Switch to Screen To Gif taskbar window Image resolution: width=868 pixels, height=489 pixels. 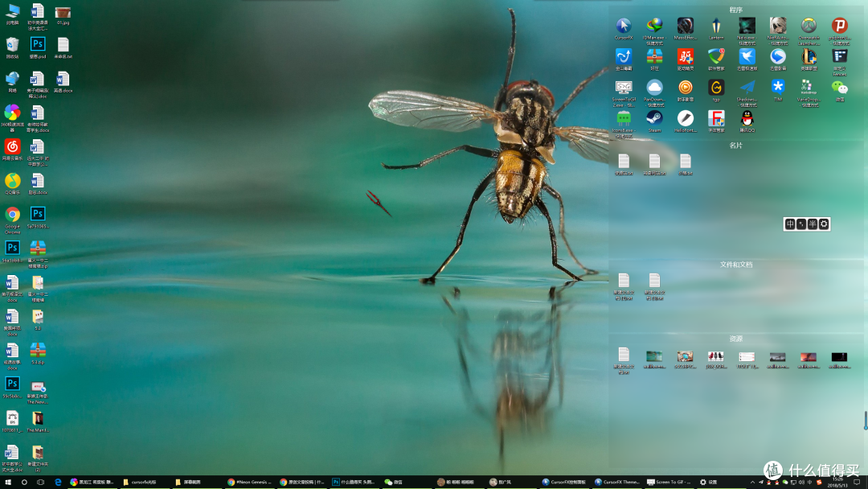669,483
